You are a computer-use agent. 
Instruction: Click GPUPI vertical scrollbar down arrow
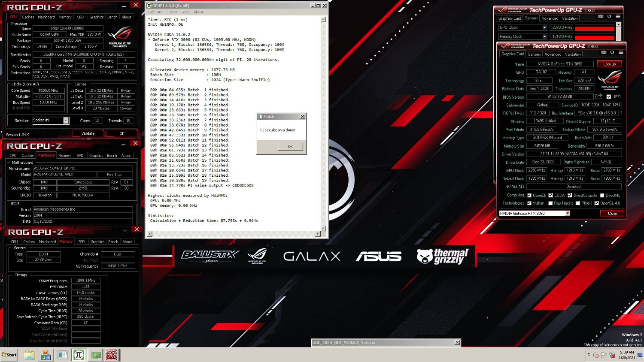(x=323, y=228)
